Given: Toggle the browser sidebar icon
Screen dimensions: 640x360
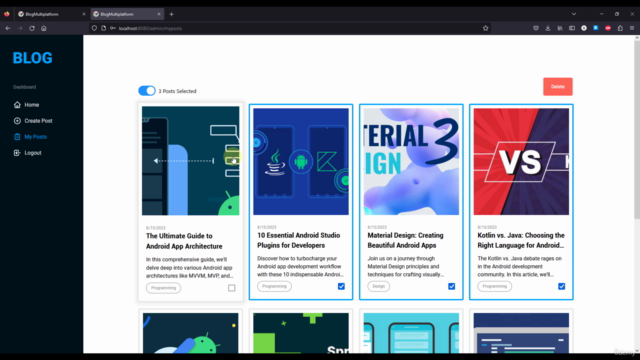Looking at the screenshot, I should point(572,28).
